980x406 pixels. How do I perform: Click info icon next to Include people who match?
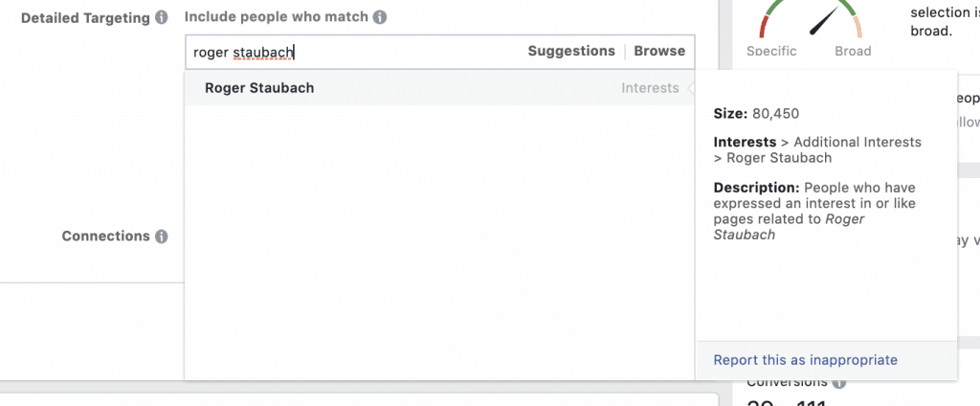(379, 17)
